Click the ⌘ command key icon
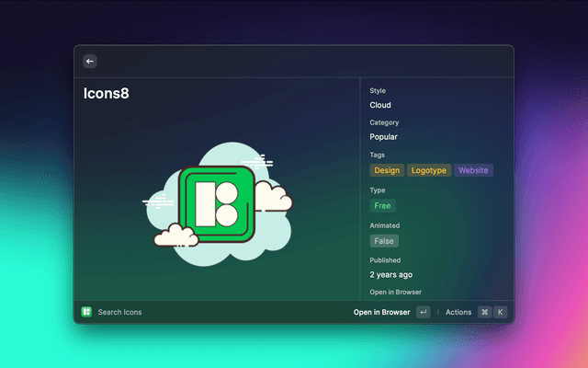This screenshot has height=368, width=588. (x=484, y=312)
